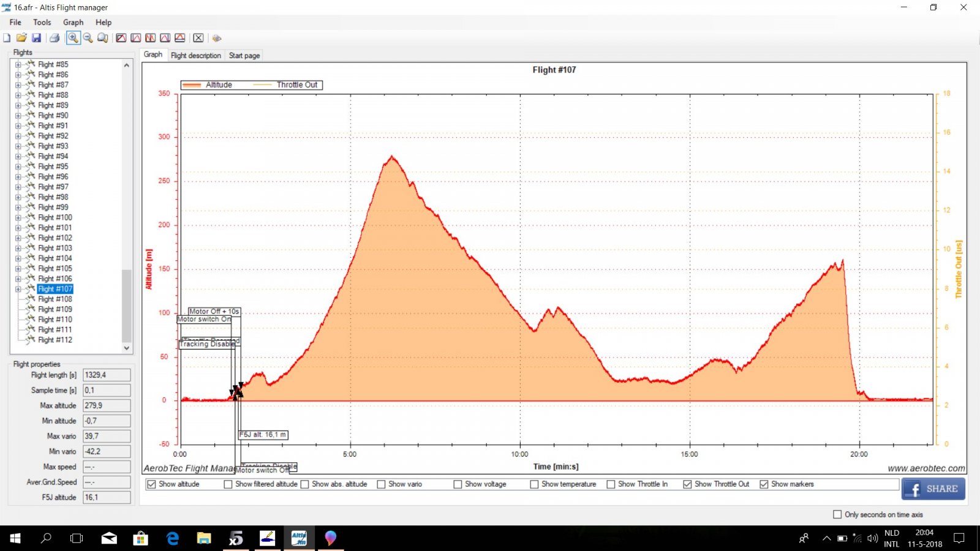Click the fourth graph-style toolbar icon
The height and width of the screenshot is (551, 980).
pos(165,38)
